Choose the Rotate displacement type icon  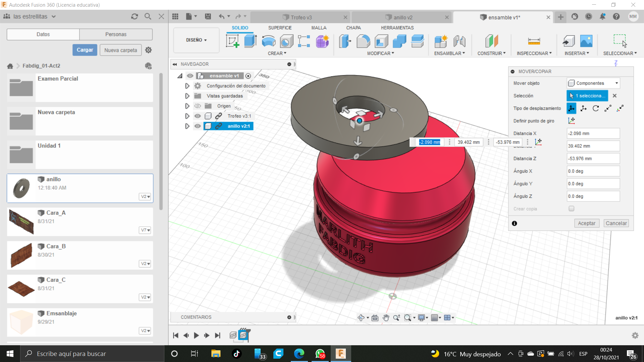coord(596,108)
